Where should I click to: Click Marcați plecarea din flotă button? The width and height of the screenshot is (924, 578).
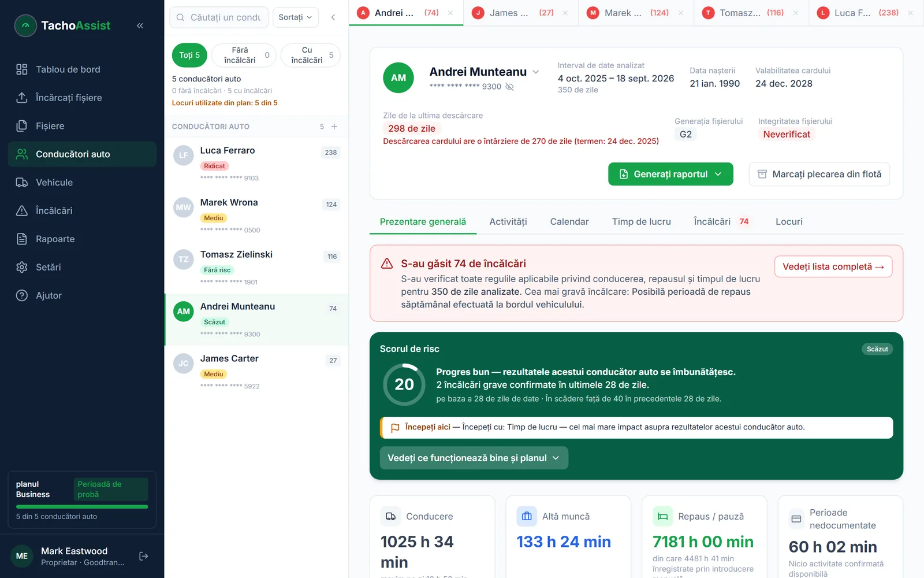[819, 174]
